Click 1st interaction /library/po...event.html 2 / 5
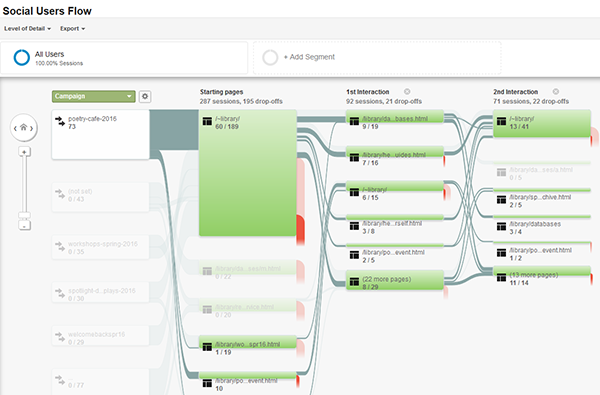 point(395,246)
